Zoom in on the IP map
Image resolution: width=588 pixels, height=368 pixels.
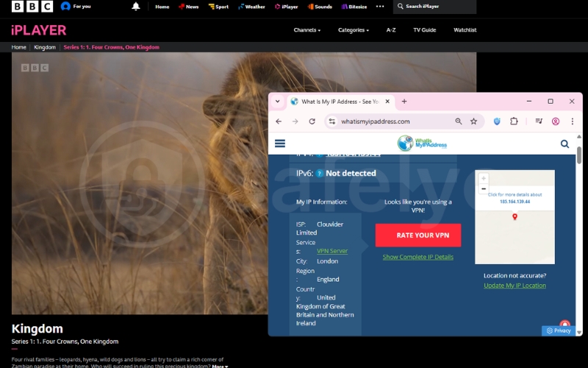click(484, 178)
